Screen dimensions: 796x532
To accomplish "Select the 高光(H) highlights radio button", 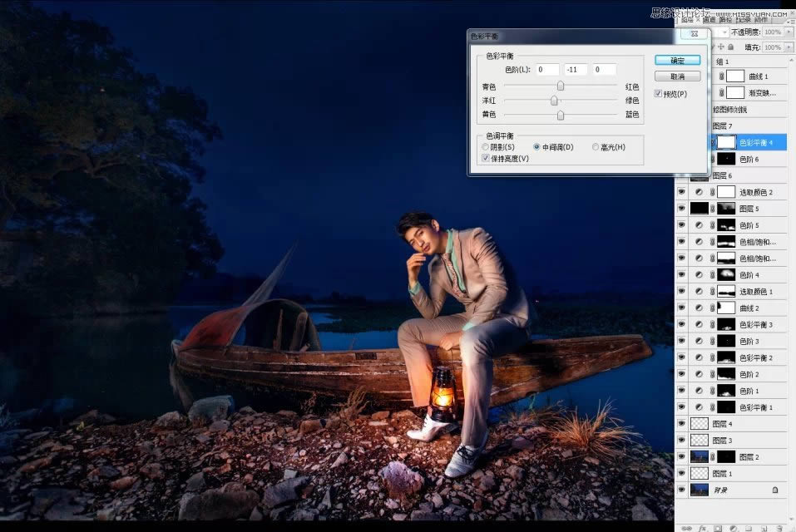I will (x=595, y=147).
